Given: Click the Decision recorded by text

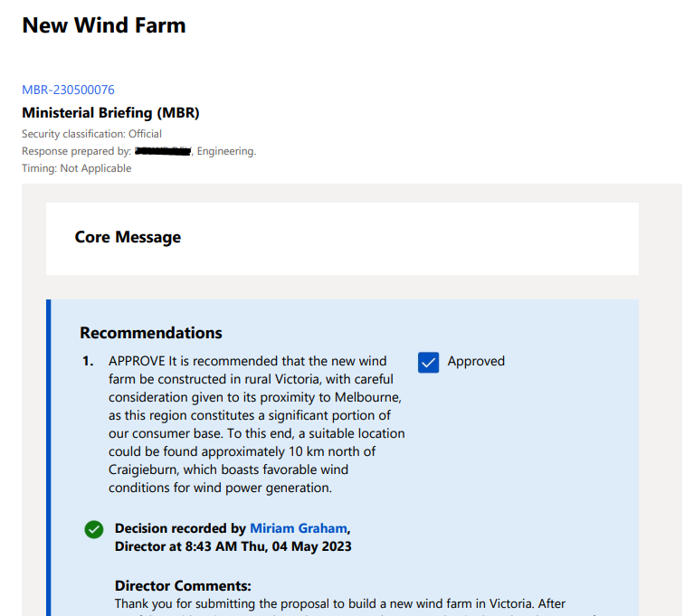Looking at the screenshot, I should tap(180, 528).
